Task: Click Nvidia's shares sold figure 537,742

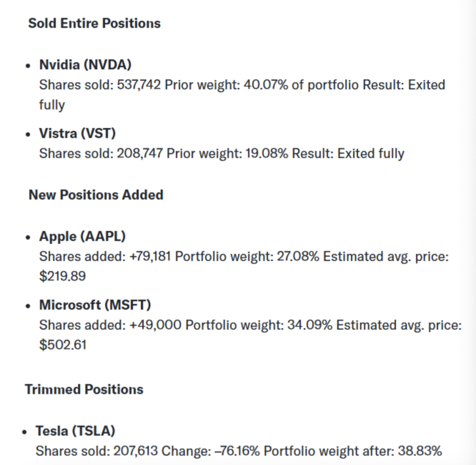Action: coord(139,85)
